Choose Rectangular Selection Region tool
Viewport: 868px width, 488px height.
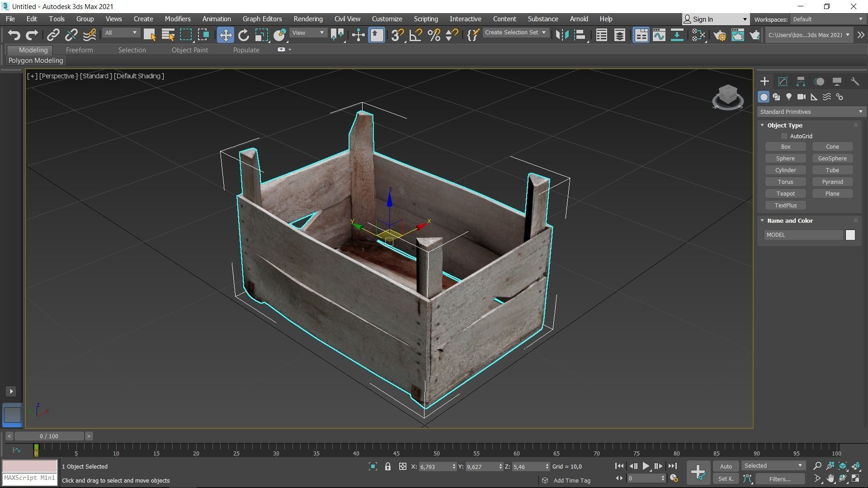click(x=186, y=35)
